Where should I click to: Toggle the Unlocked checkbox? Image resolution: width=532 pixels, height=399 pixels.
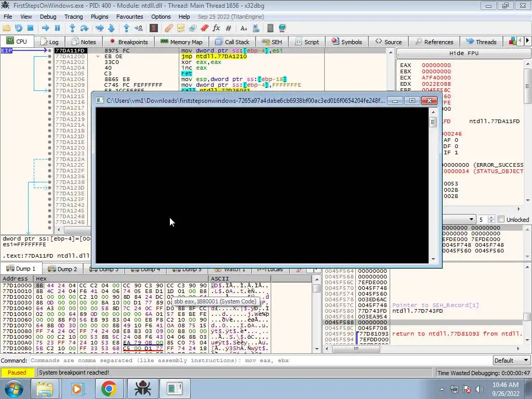501,220
